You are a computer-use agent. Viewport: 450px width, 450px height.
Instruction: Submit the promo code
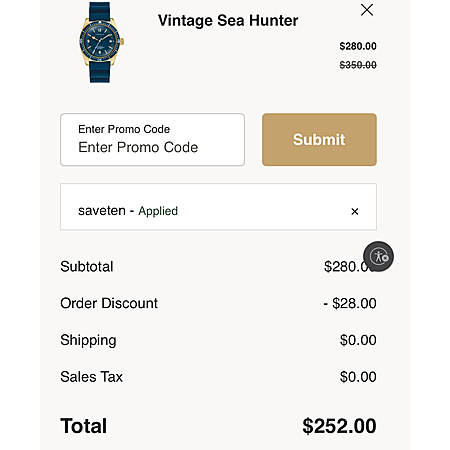(x=319, y=139)
